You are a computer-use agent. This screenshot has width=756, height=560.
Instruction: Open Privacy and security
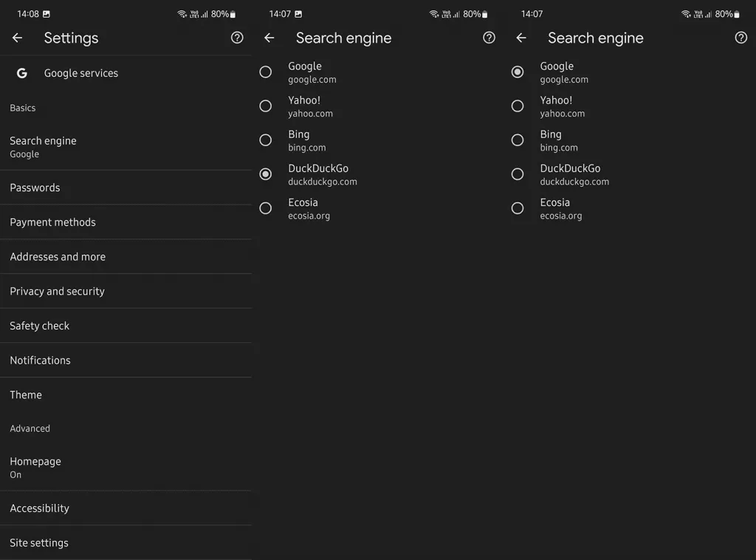(126, 291)
